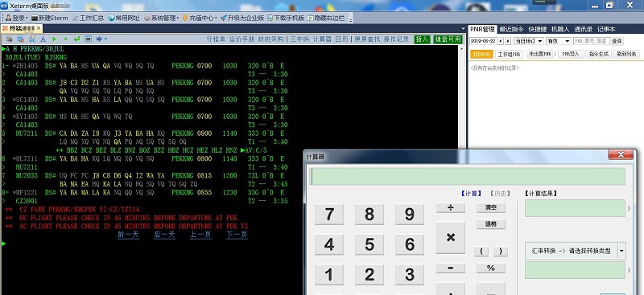Open 政府采购 government procurement link
Viewport: 644px width, 295px height.
click(x=271, y=39)
